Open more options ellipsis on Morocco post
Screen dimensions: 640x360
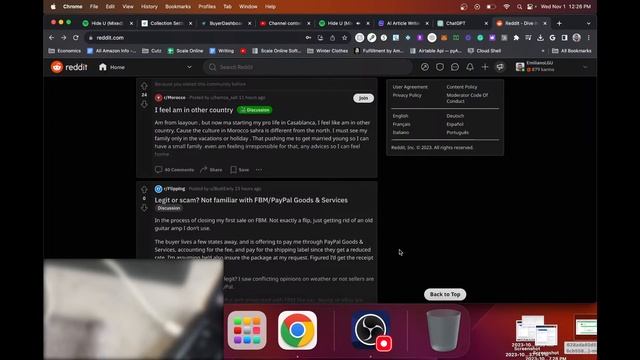pos(259,170)
